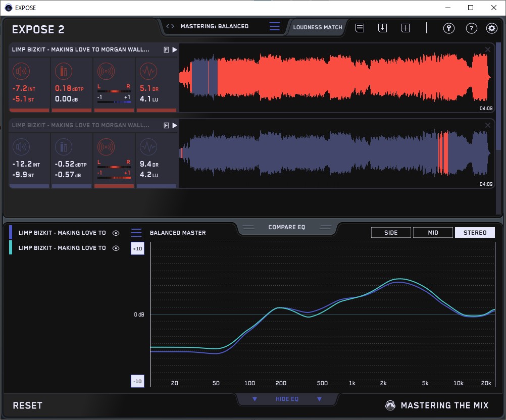The height and width of the screenshot is (420, 506).
Task: Toggle visibility of the teal EQ curve
Action: [x=116, y=248]
